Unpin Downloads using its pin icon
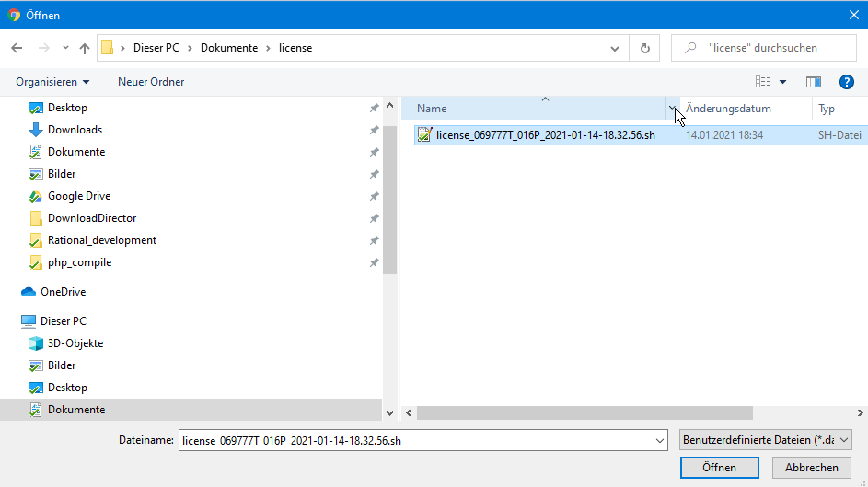 pos(374,130)
